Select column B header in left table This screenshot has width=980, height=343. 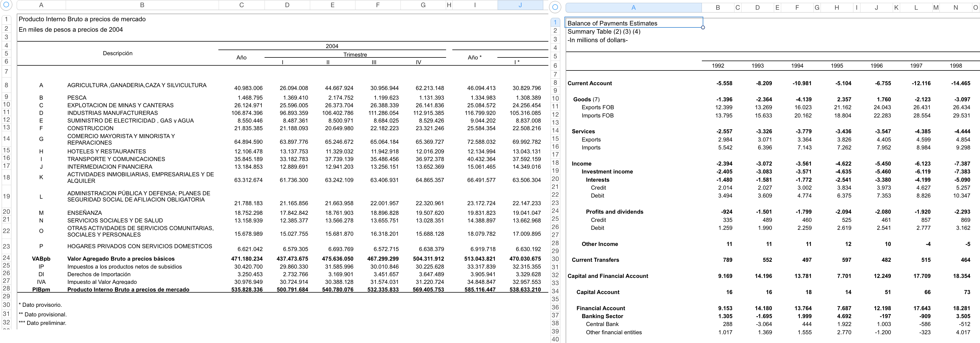(x=142, y=5)
